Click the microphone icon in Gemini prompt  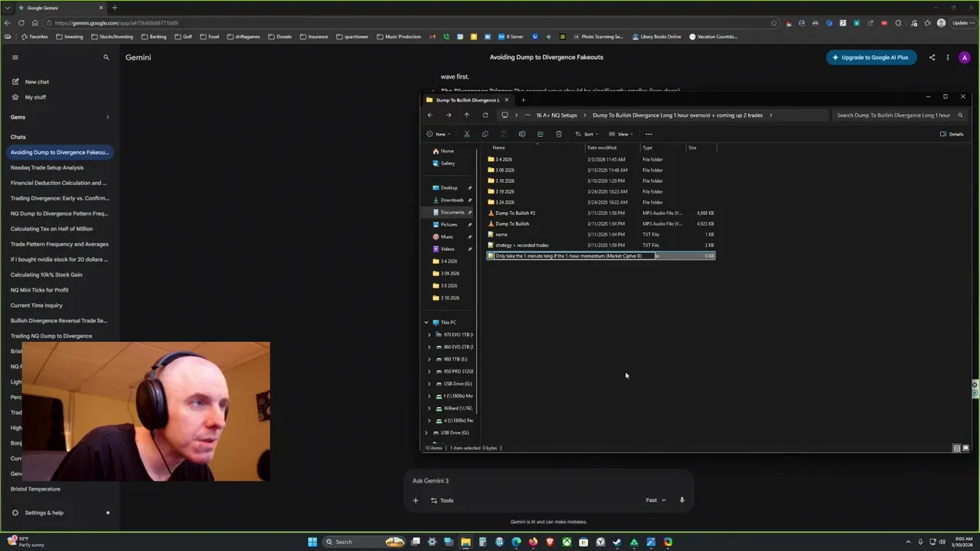[x=681, y=500]
